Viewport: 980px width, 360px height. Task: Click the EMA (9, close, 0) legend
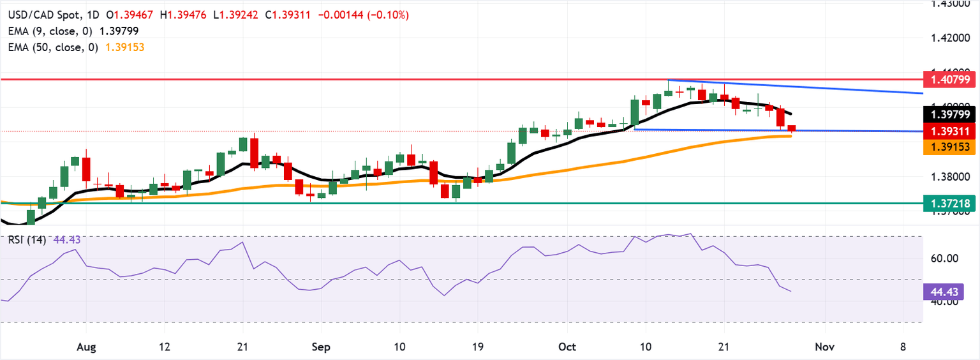pos(54,31)
